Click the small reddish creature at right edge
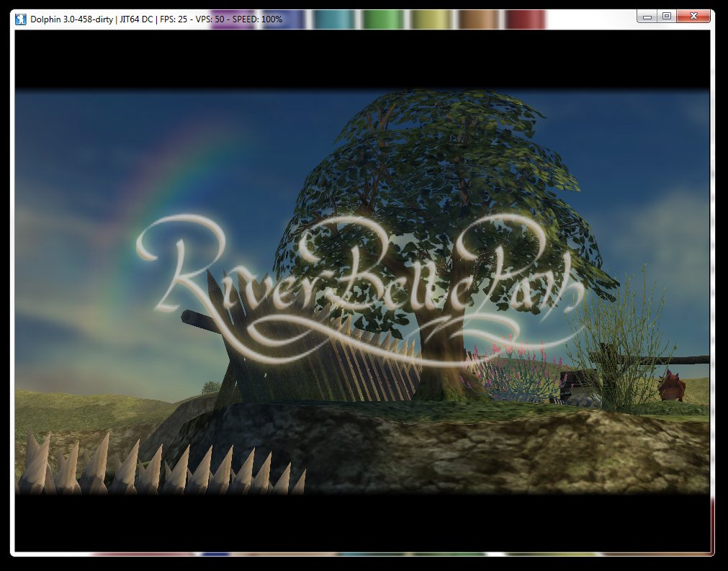This screenshot has height=571, width=728. tap(671, 387)
